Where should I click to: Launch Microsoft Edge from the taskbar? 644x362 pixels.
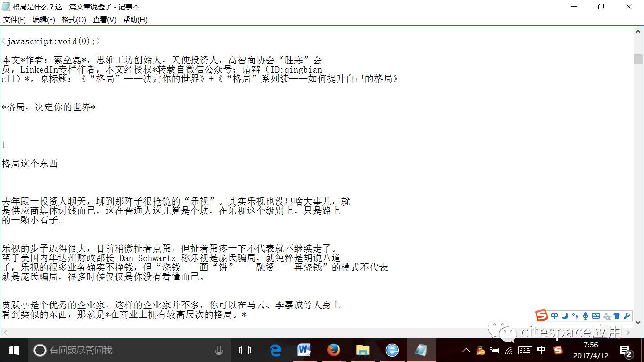pyautogui.click(x=275, y=350)
